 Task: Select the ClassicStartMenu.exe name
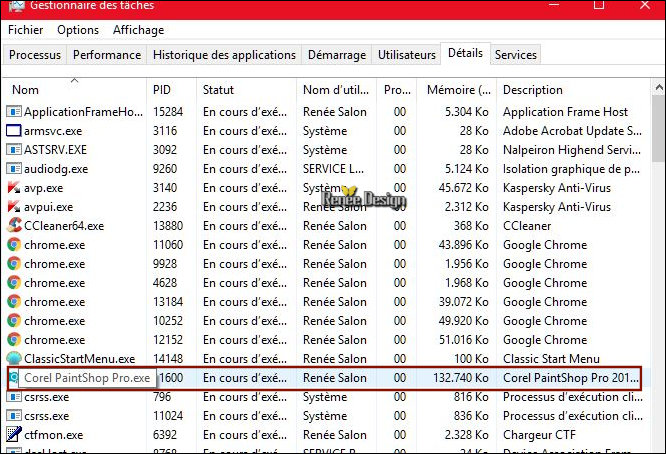tap(79, 359)
